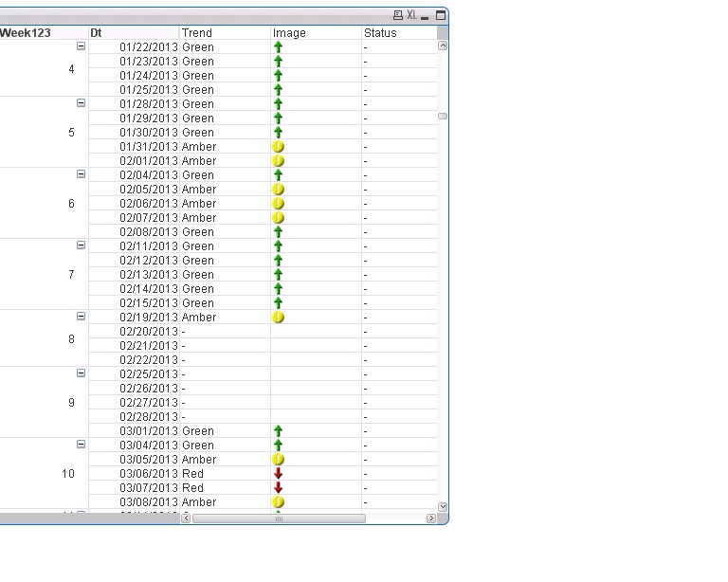Collapse week 4 group
This screenshot has height=582, width=728.
[x=81, y=45]
